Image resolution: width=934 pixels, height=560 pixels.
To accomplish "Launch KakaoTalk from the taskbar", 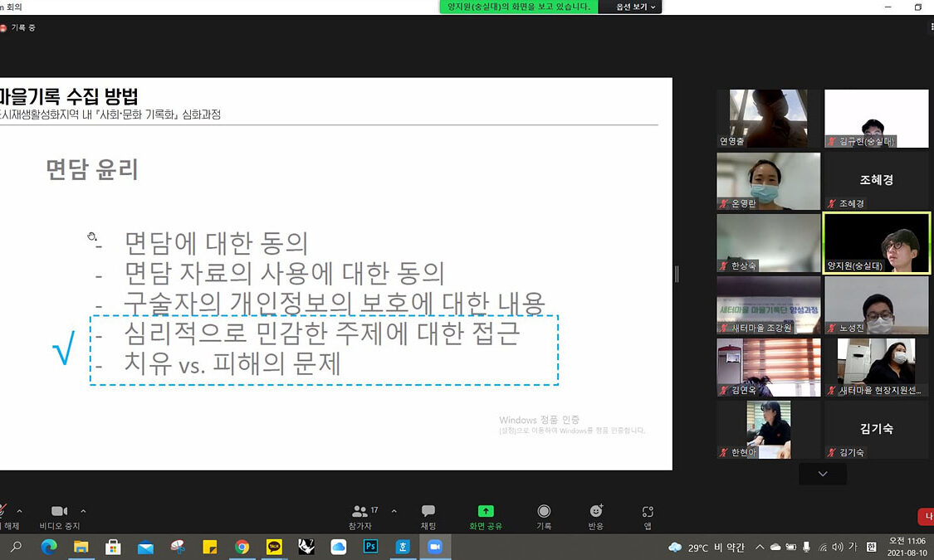I will (x=274, y=547).
